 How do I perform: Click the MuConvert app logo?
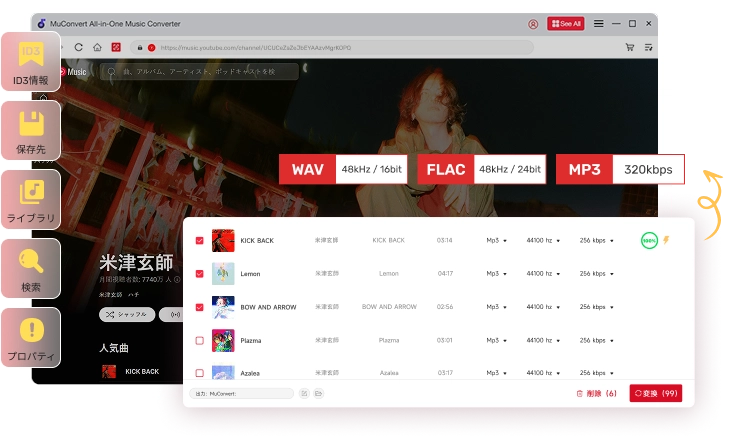coord(42,24)
